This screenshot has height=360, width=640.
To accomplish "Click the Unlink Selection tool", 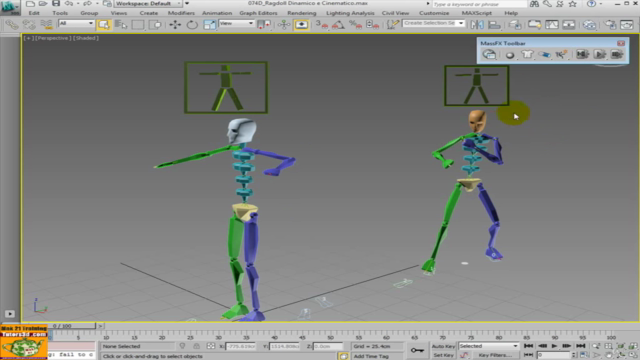I will (x=29, y=24).
